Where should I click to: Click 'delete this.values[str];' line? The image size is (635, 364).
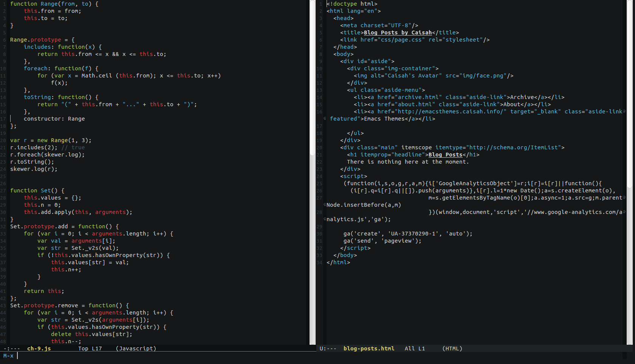[x=91, y=334]
